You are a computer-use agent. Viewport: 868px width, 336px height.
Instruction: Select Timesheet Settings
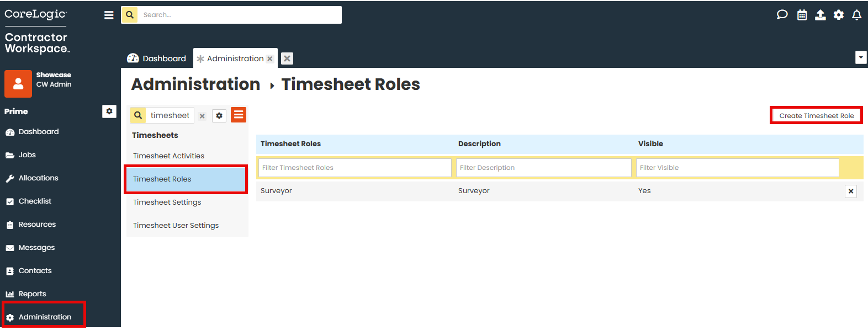point(167,202)
